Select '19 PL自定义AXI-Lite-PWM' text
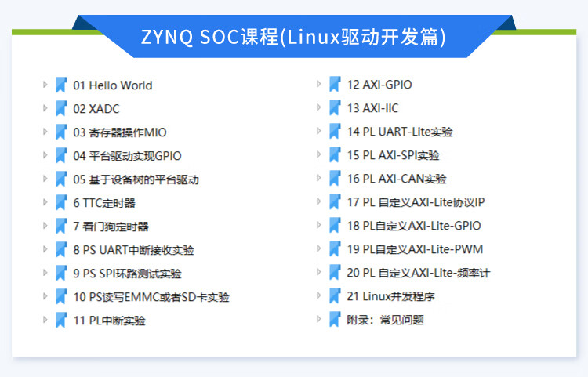588x377 pixels. point(415,249)
